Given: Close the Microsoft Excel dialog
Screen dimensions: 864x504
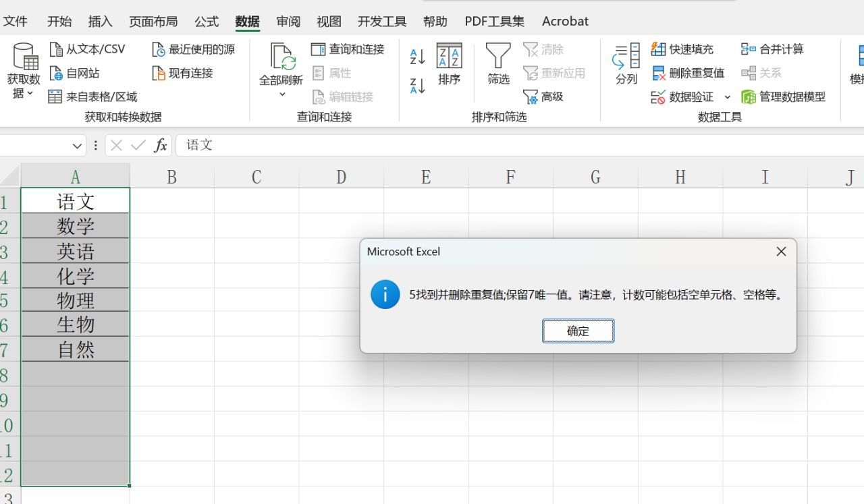Looking at the screenshot, I should click(x=781, y=252).
